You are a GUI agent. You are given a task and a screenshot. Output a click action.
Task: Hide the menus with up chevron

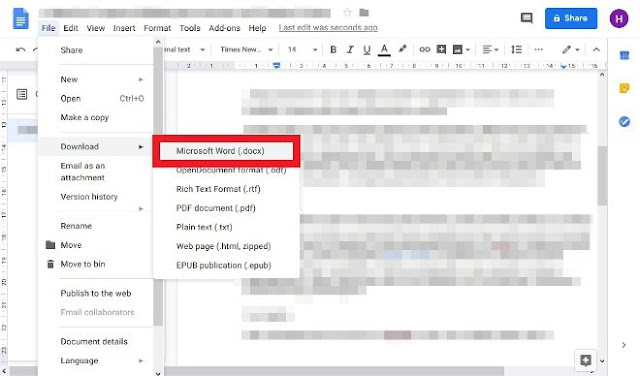(x=596, y=50)
